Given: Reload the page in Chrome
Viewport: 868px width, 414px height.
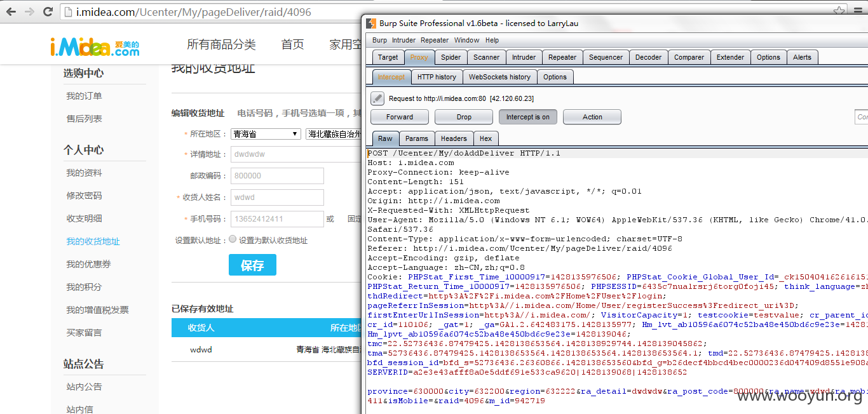Looking at the screenshot, I should pos(48,11).
